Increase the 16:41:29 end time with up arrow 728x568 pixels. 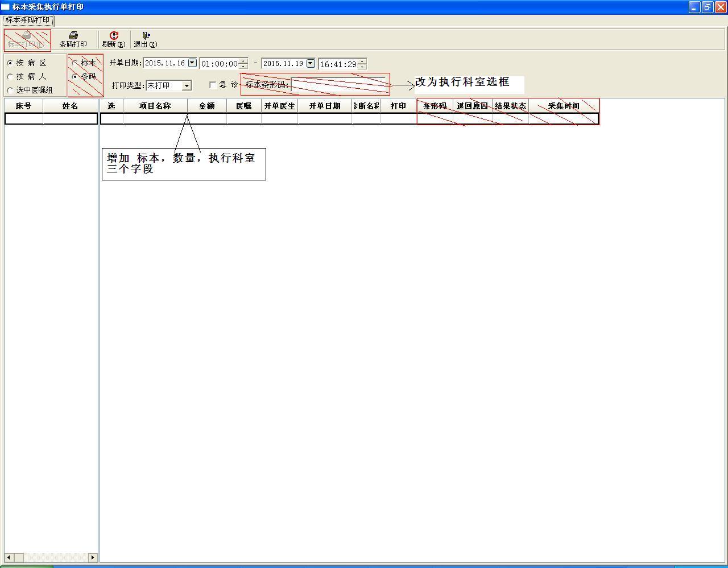click(x=362, y=61)
